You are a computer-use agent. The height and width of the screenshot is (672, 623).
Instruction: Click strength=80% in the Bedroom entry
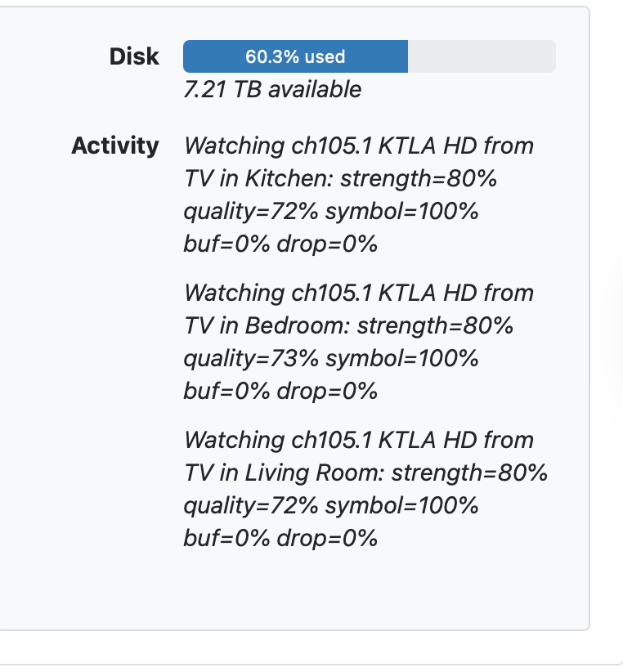point(435,326)
